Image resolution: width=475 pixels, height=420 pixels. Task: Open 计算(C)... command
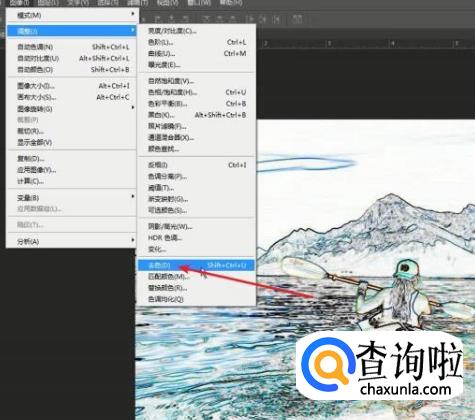71,181
